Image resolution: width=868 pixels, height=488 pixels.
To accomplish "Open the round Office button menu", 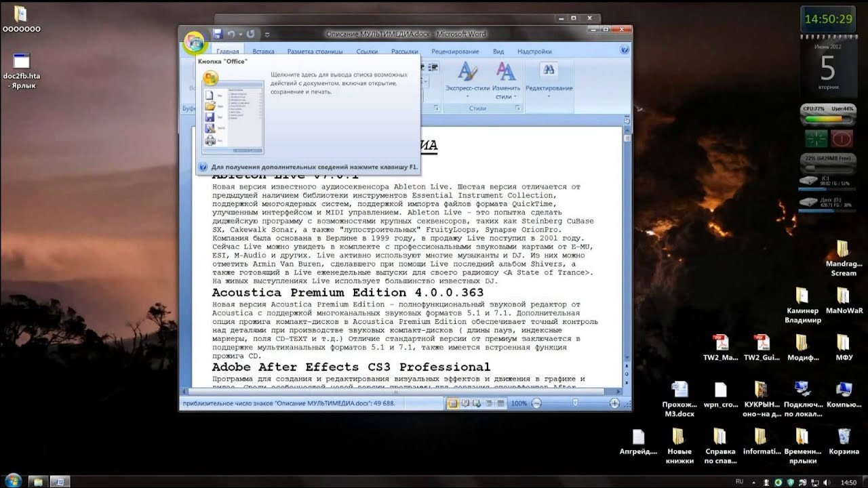I will pos(194,43).
